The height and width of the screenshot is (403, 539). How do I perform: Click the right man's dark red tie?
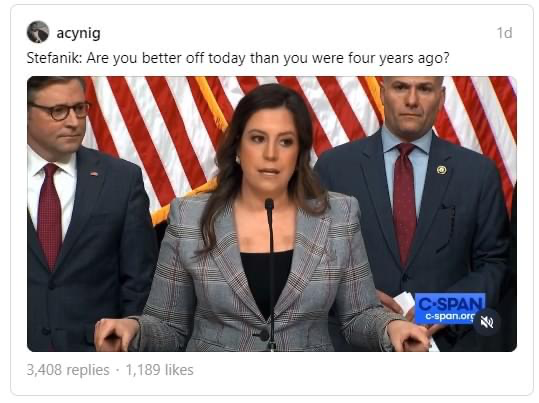point(405,203)
